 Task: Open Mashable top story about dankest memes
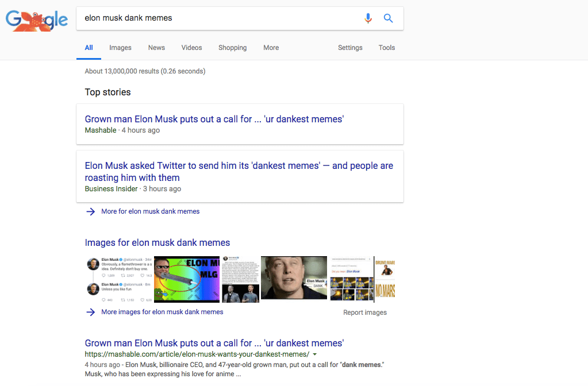tap(214, 119)
